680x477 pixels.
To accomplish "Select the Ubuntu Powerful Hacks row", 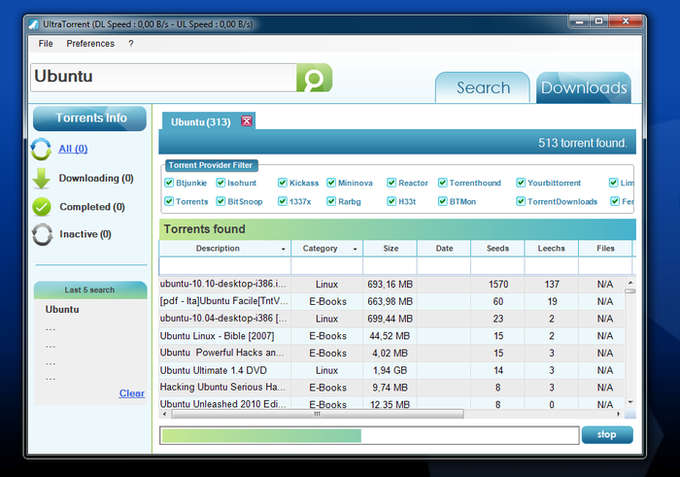I will 392,353.
